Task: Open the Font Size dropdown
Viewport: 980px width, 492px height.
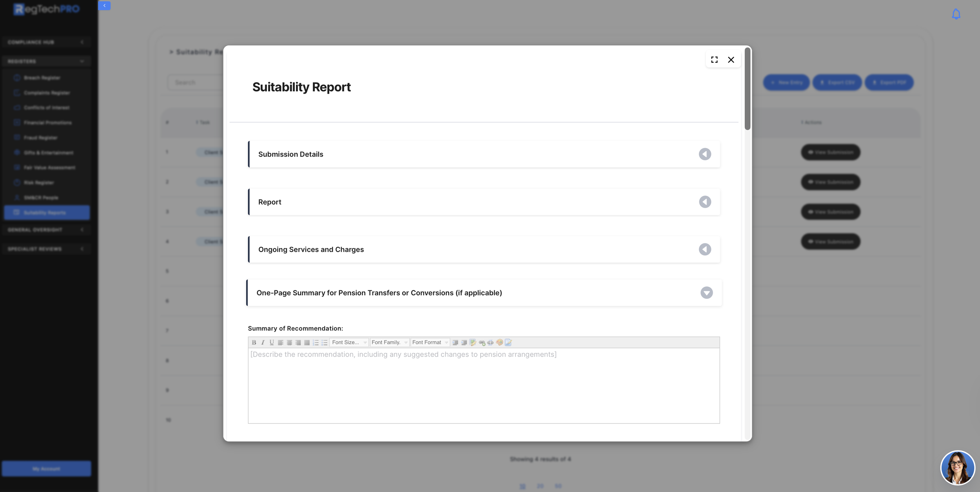Action: point(349,342)
